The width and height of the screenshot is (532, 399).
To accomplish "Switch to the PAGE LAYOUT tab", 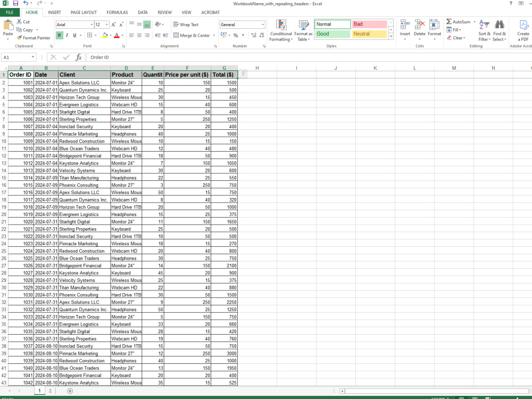I will pyautogui.click(x=84, y=12).
